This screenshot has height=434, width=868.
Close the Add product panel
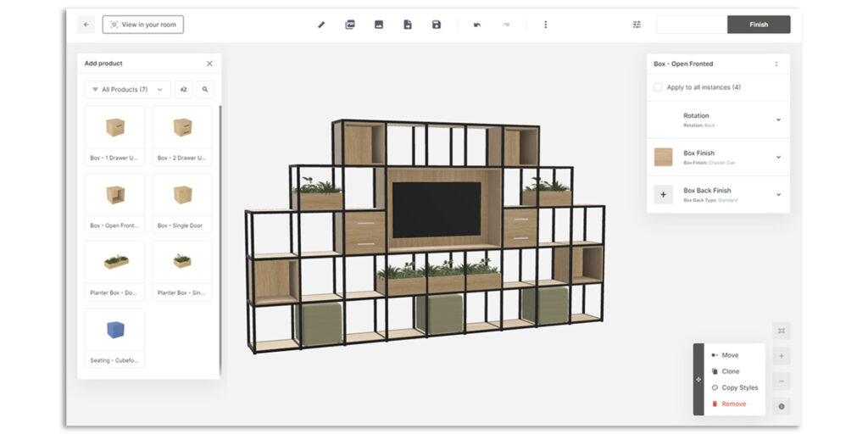(209, 64)
